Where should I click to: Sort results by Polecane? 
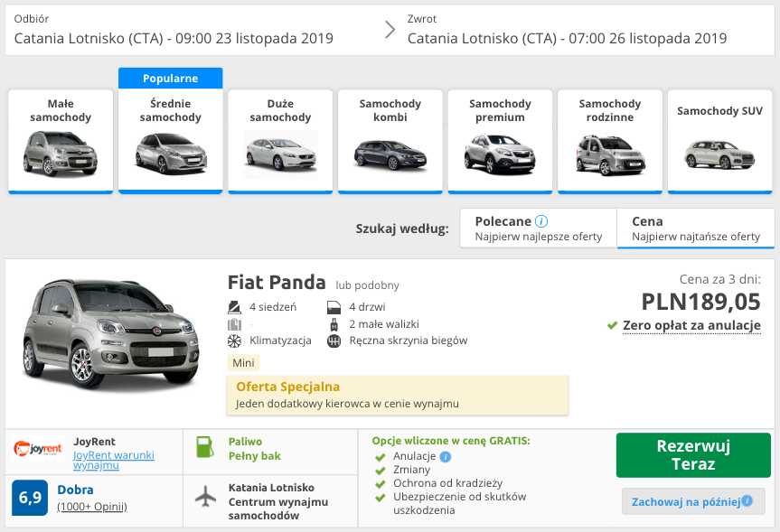[539, 229]
